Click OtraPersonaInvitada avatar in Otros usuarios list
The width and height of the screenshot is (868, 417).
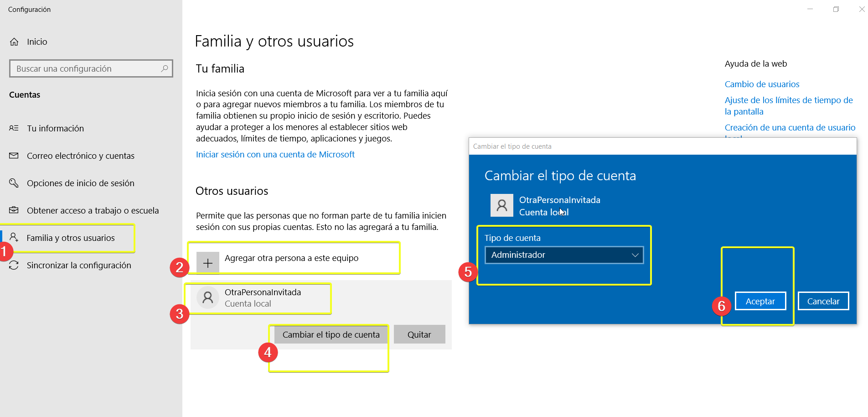point(208,298)
